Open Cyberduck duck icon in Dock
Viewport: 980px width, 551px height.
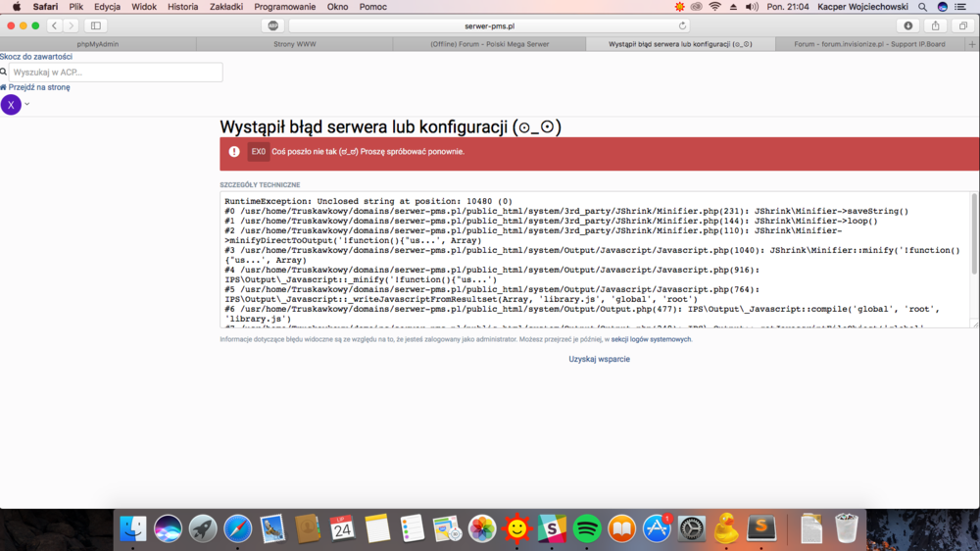click(x=726, y=528)
